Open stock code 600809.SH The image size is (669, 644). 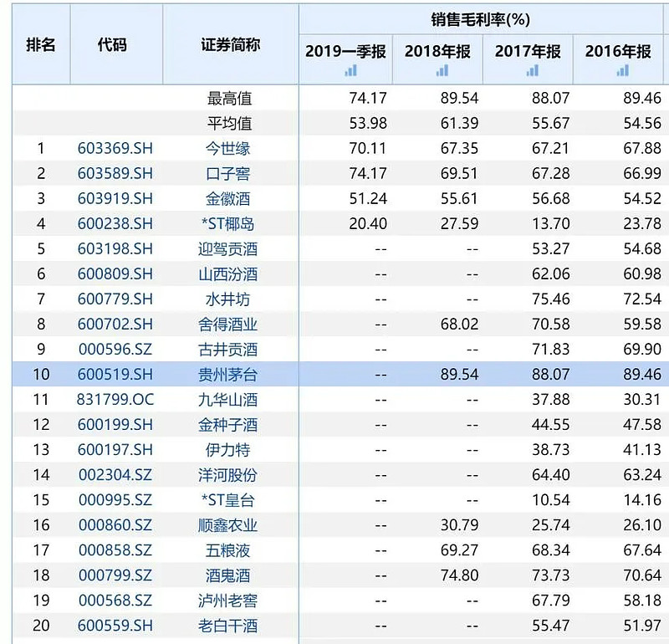pos(115,273)
